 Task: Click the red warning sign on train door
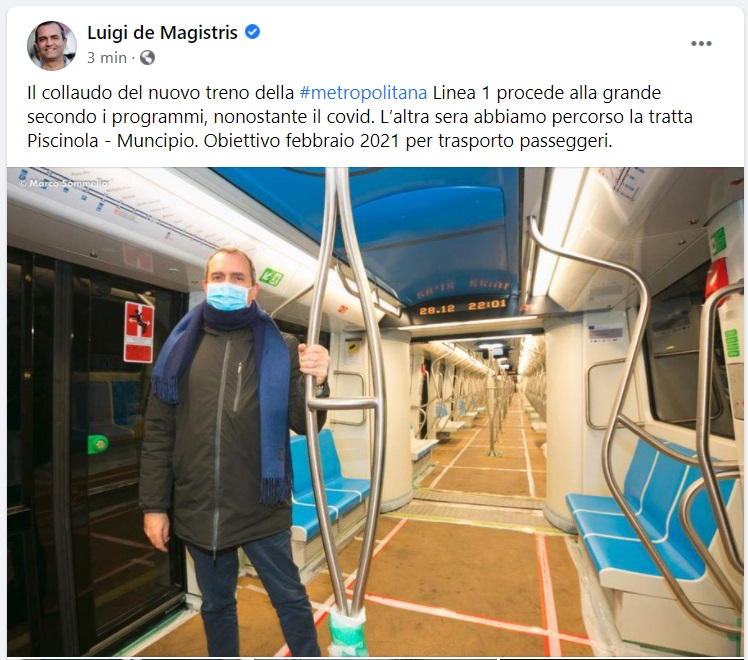139,332
